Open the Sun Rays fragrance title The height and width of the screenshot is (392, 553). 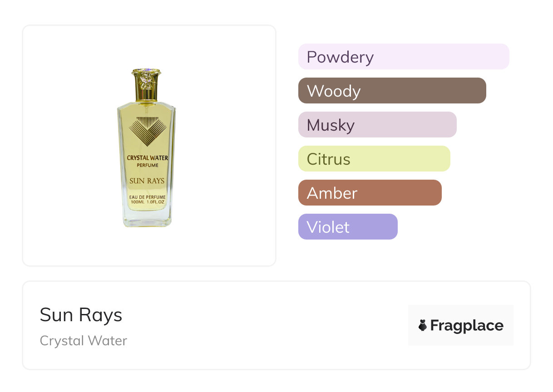coord(81,315)
